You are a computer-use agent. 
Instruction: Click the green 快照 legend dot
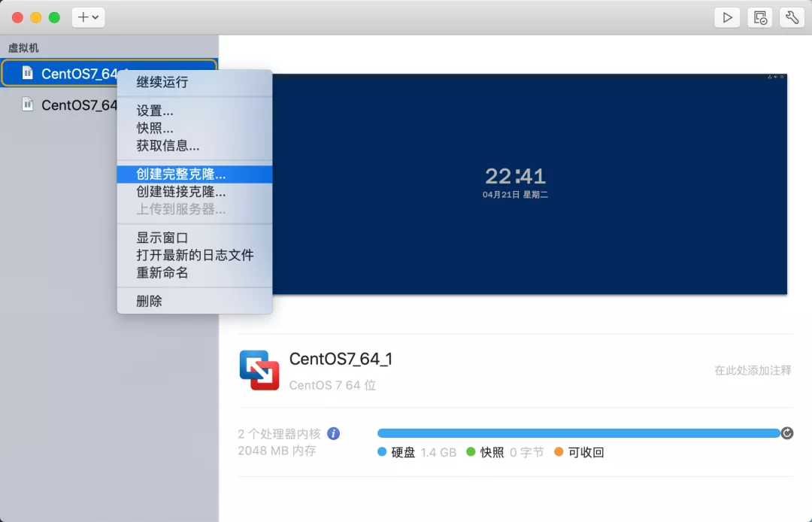coord(471,451)
